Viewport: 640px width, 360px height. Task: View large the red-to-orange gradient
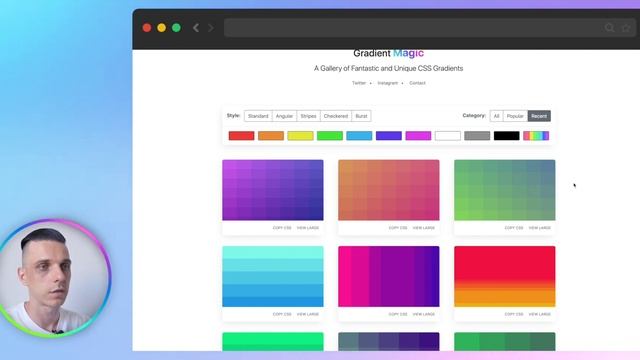[540, 314]
